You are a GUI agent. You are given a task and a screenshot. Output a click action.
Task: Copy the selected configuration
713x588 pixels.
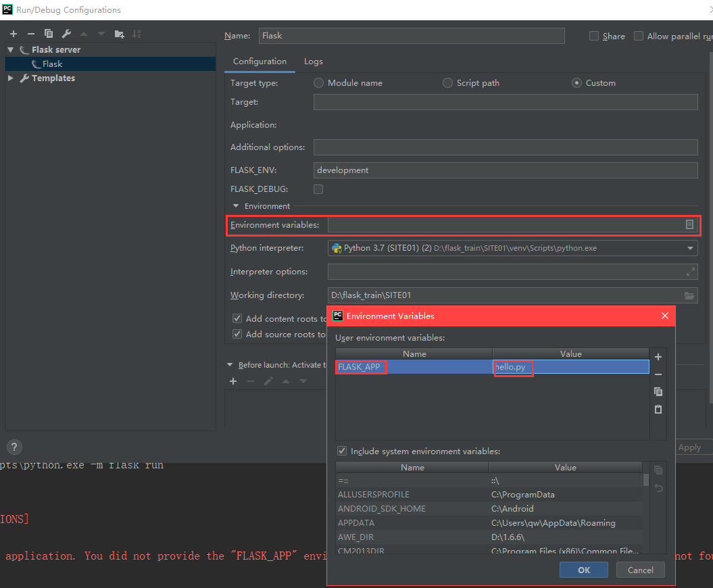coord(49,34)
